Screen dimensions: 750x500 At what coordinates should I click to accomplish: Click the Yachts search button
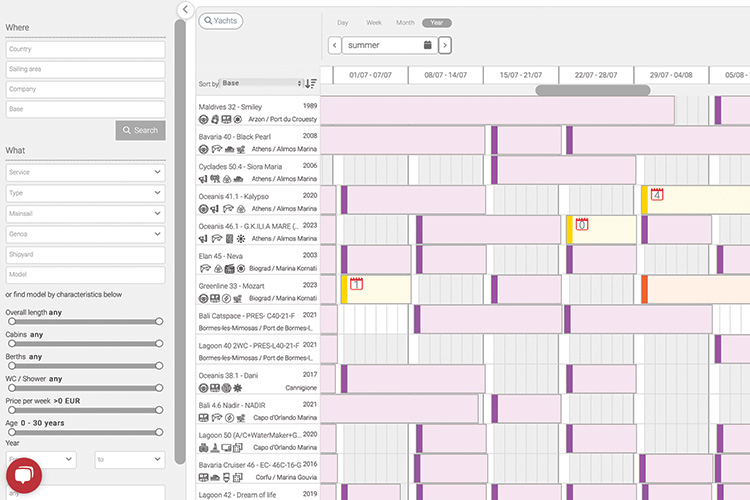coord(221,20)
